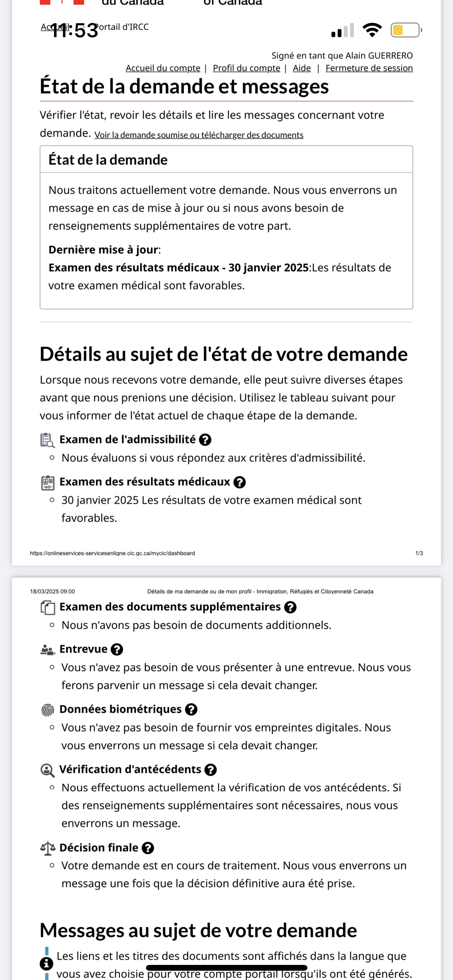Viewport: 453px width, 980px height.
Task: Open link to view submitted application documents
Action: 199,135
